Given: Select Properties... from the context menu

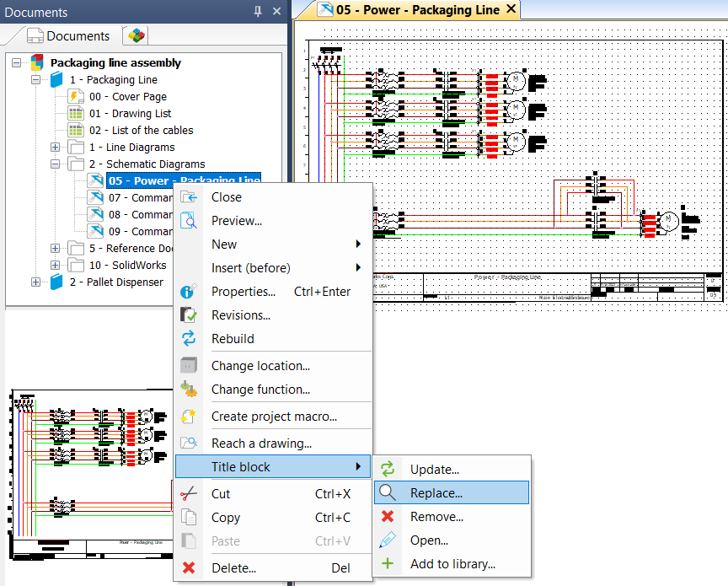Looking at the screenshot, I should (x=243, y=292).
